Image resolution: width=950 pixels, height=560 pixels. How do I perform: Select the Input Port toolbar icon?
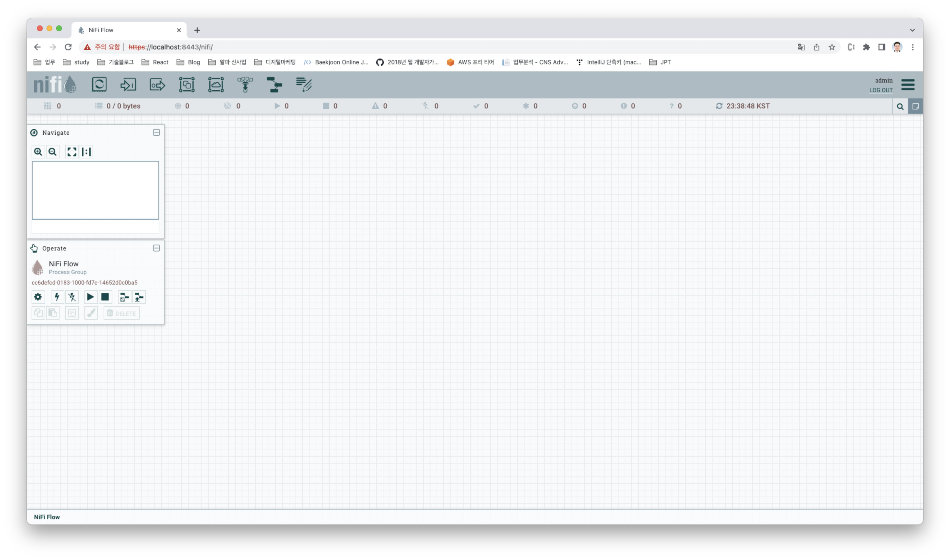point(128,84)
